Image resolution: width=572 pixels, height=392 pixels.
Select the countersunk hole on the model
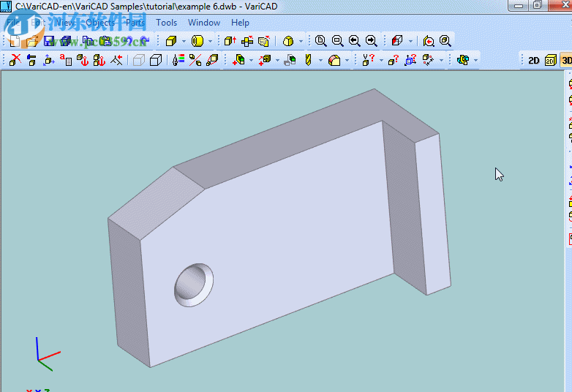(194, 284)
